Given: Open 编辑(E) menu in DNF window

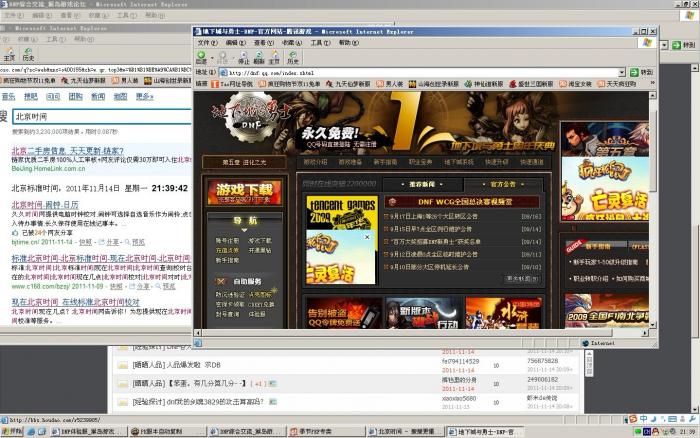Looking at the screenshot, I should coord(235,43).
